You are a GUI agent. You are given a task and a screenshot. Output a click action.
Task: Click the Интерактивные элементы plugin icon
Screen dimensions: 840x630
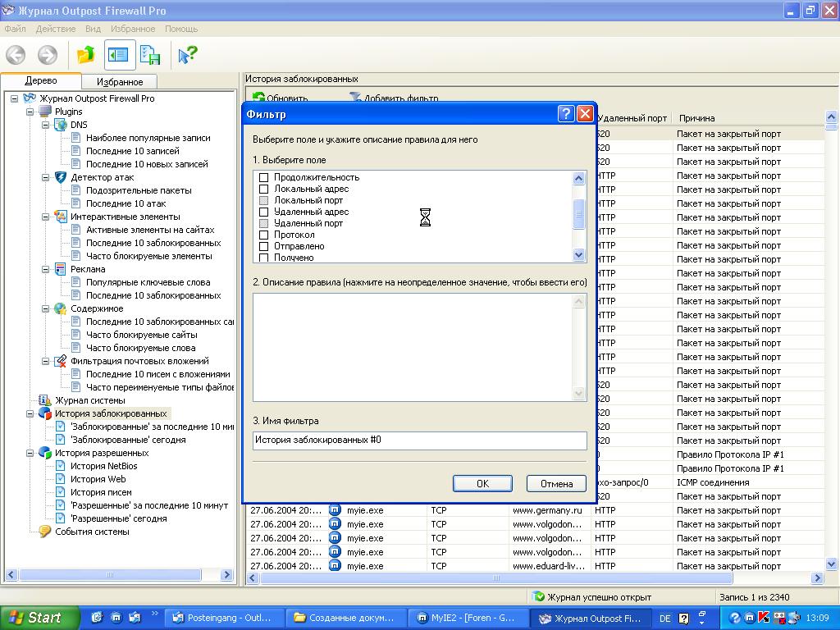coord(62,217)
